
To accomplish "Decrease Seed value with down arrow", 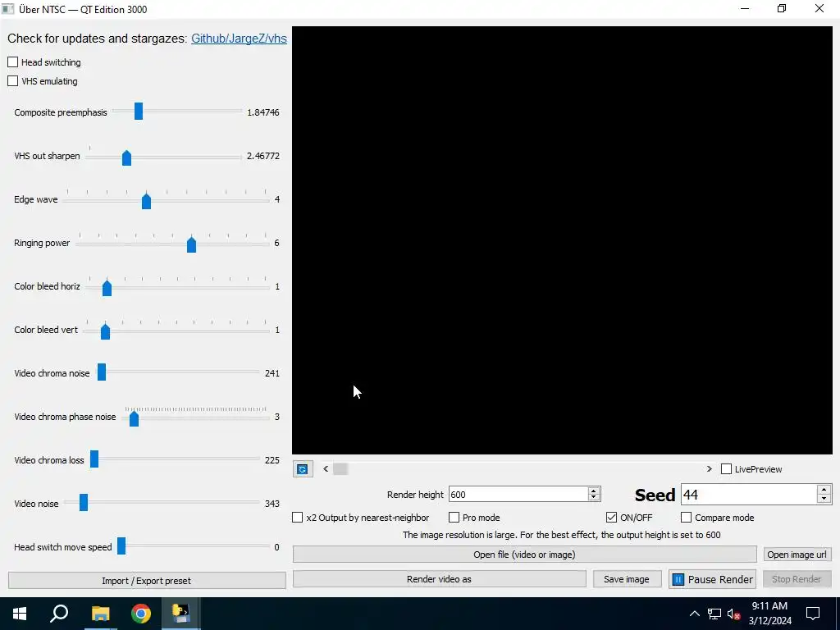I will tap(824, 499).
